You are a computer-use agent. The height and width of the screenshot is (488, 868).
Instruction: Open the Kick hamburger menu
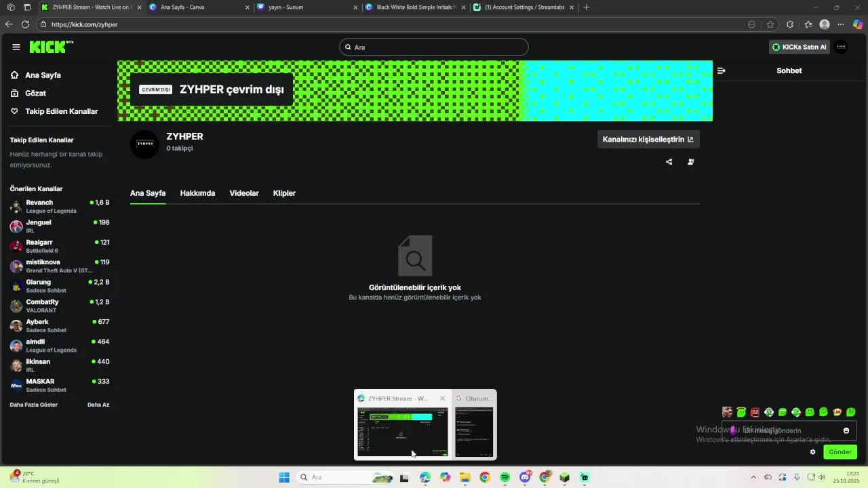pos(16,47)
